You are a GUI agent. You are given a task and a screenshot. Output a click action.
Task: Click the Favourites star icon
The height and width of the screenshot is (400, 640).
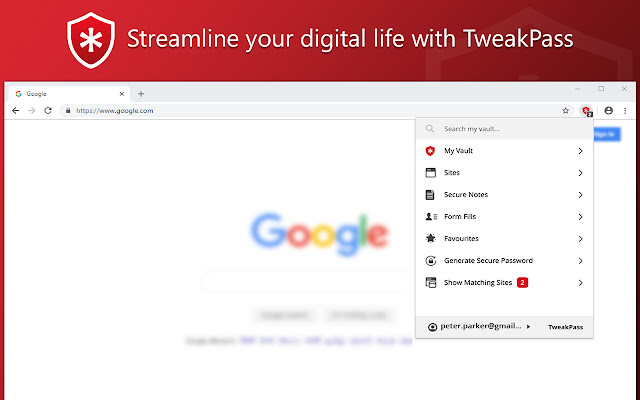click(431, 238)
